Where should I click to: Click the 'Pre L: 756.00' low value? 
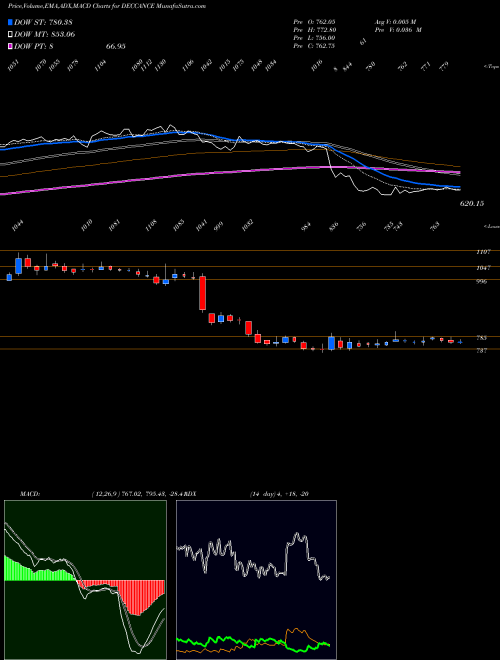[314, 38]
